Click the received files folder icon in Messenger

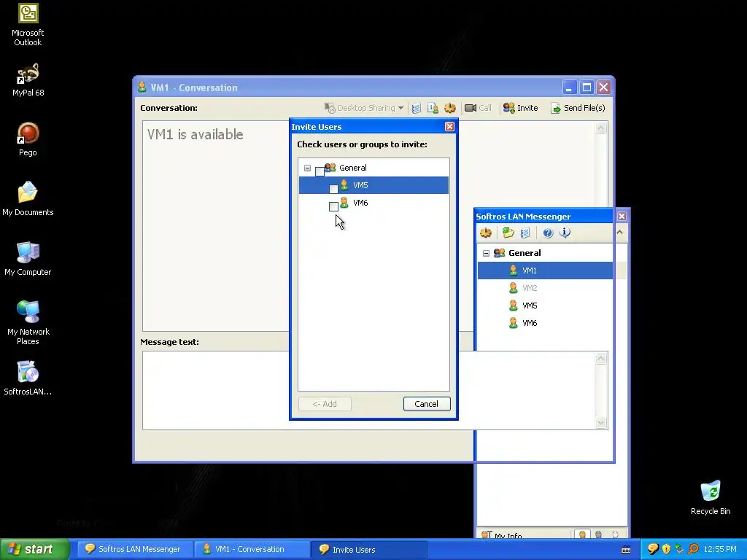click(x=508, y=233)
